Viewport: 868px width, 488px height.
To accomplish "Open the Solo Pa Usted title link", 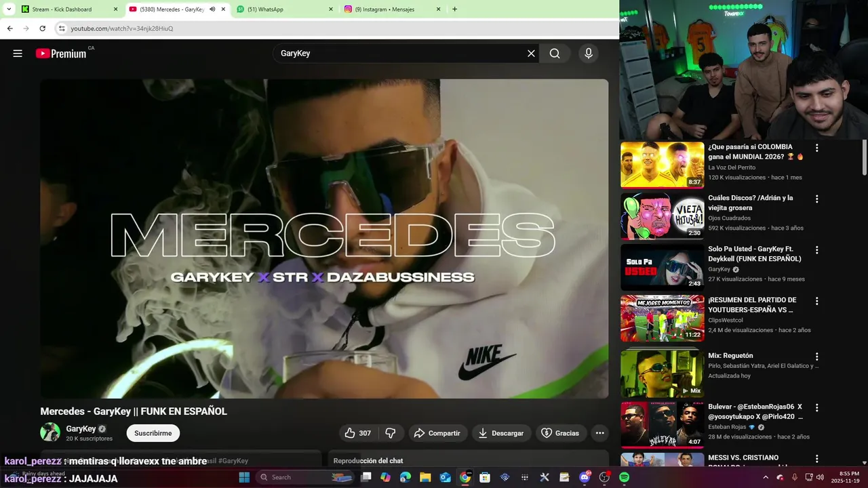I will (755, 253).
